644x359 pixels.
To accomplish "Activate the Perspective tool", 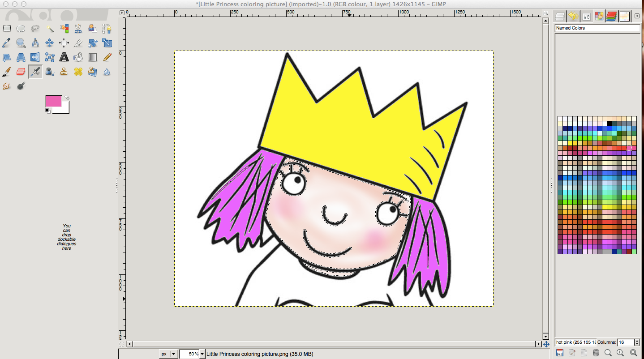I will point(21,57).
